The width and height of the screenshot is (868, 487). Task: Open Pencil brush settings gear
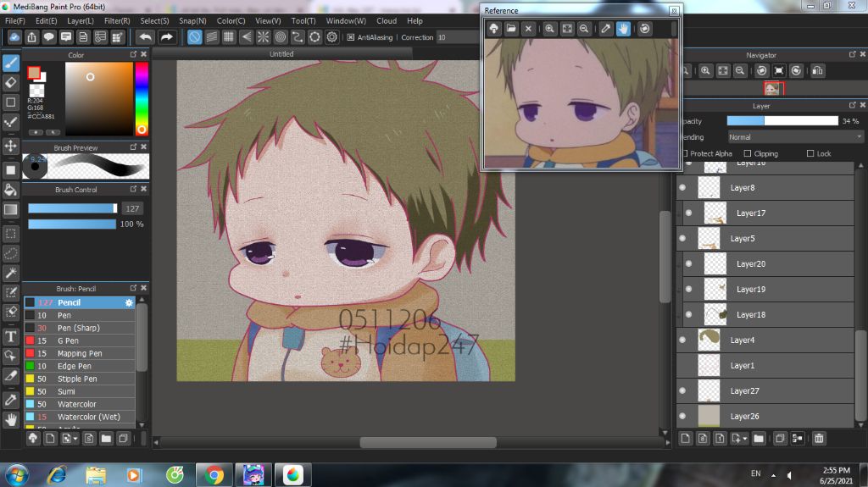tap(129, 302)
